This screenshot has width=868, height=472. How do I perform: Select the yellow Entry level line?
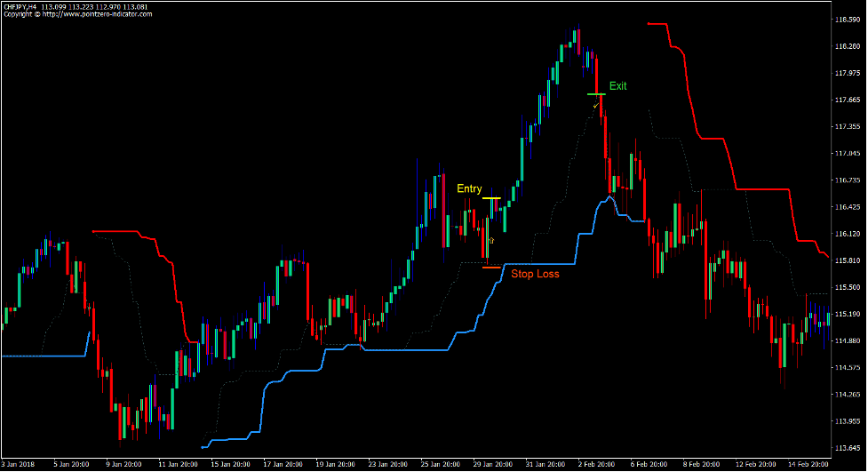[491, 197]
